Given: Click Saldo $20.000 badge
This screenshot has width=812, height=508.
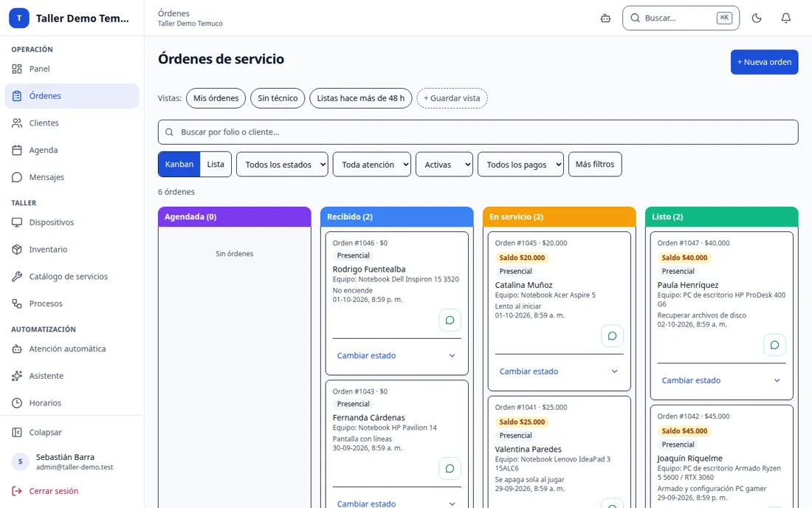Looking at the screenshot, I should tap(522, 258).
